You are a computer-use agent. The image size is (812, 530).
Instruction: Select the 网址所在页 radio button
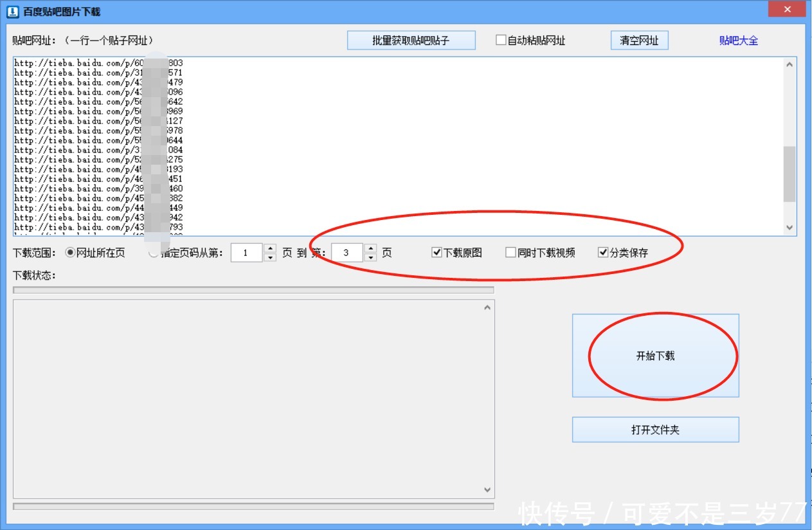click(71, 252)
